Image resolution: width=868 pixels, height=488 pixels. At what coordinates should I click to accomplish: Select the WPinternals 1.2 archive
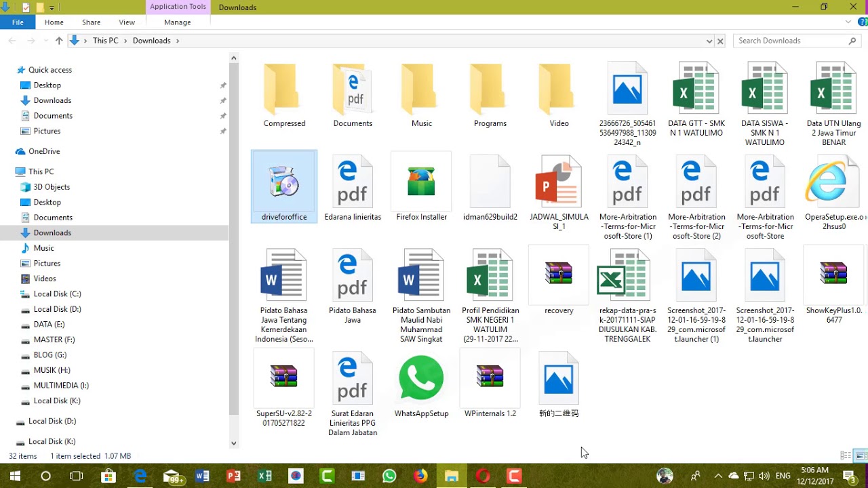(490, 384)
